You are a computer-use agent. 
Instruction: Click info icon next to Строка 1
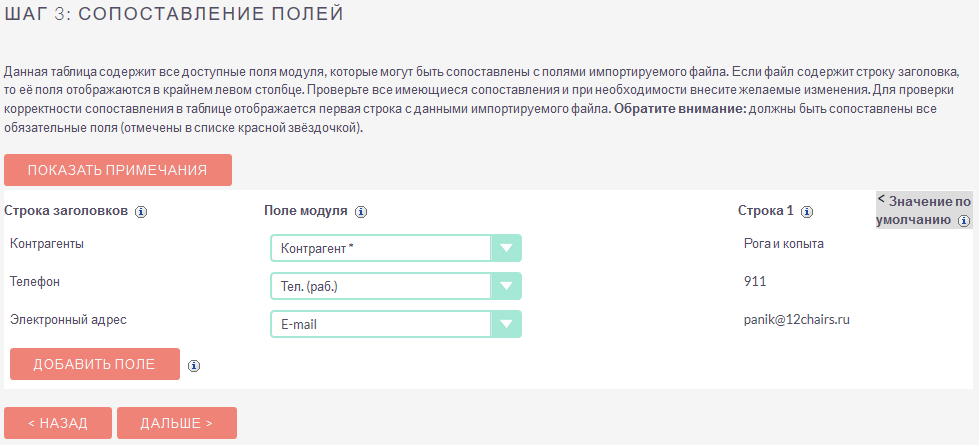click(x=807, y=212)
